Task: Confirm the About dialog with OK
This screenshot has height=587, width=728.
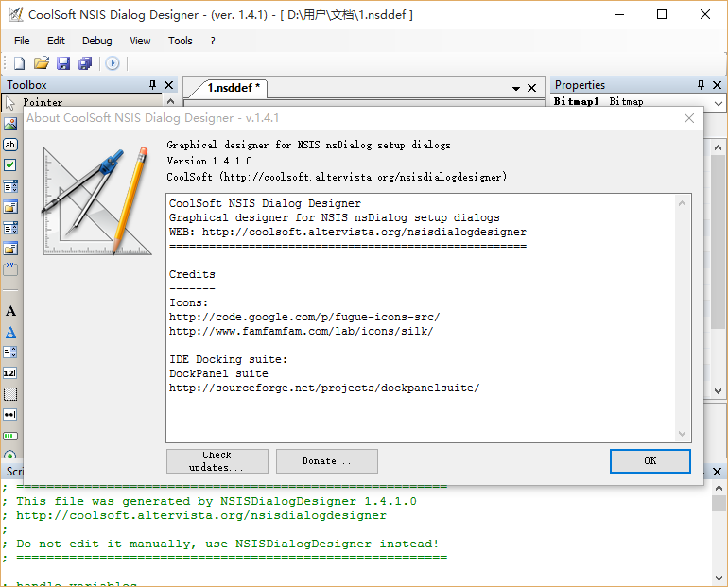Action: (650, 461)
